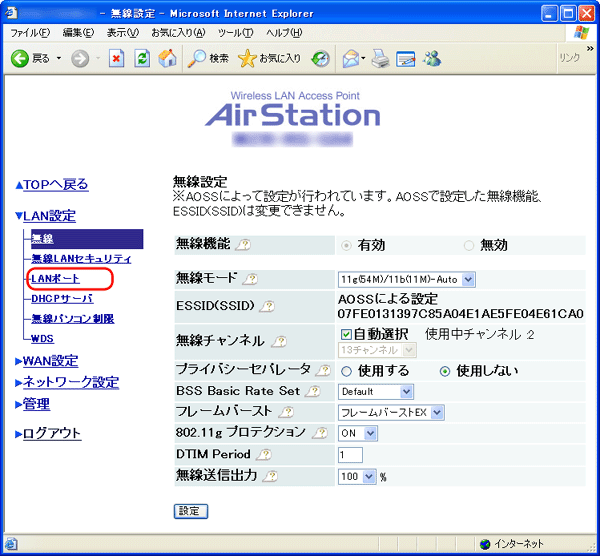
Task: Expand the toolbar chevron above リンク
Action: pyautogui.click(x=590, y=49)
